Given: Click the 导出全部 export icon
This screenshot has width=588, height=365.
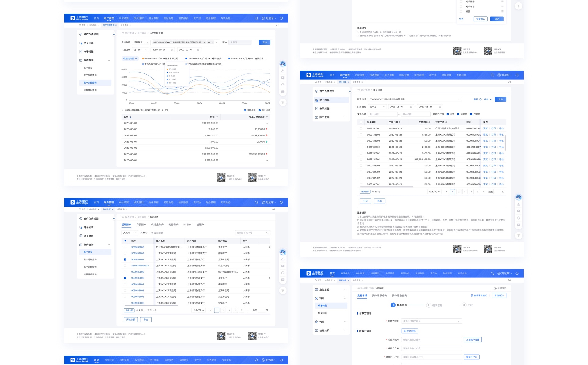Looking at the screenshot, I should [x=260, y=110].
